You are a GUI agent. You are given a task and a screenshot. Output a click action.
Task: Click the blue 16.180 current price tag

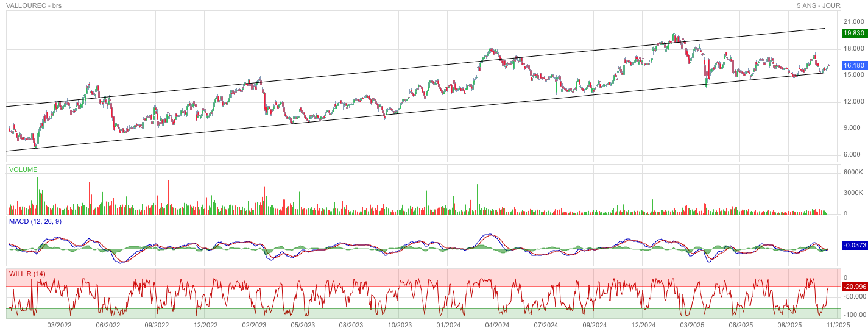853,65
